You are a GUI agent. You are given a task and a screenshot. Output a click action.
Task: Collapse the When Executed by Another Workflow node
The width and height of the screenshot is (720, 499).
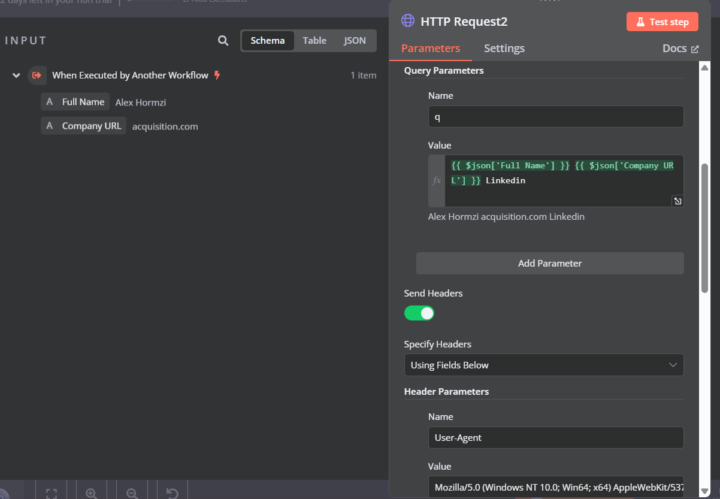point(16,75)
